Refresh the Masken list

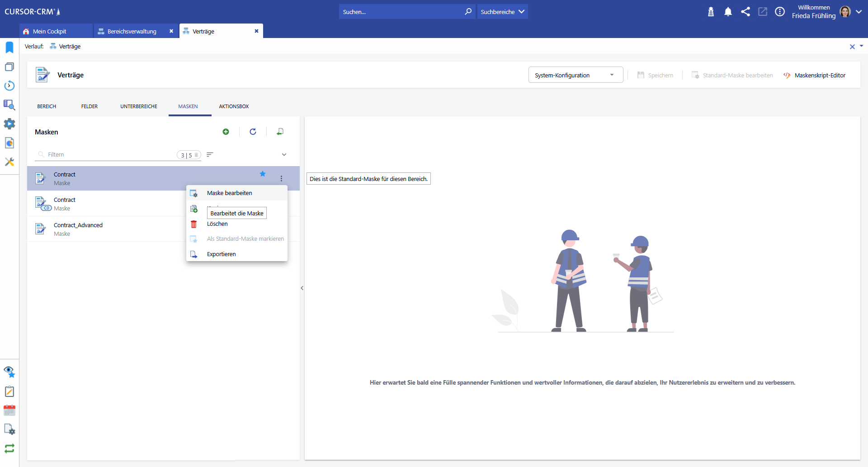[x=253, y=132]
